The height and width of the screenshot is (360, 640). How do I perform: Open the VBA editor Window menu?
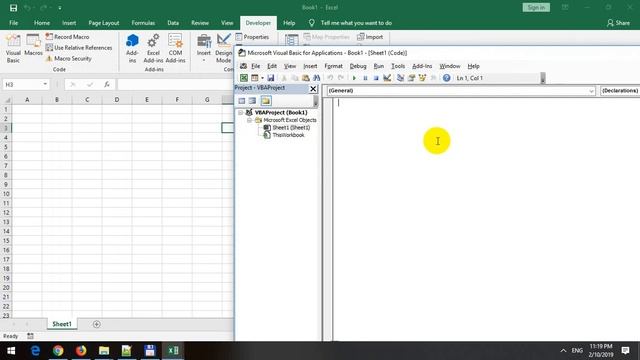click(450, 66)
